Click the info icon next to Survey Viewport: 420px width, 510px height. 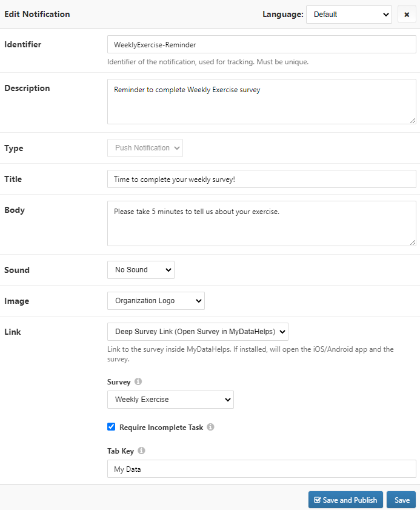pyautogui.click(x=138, y=382)
